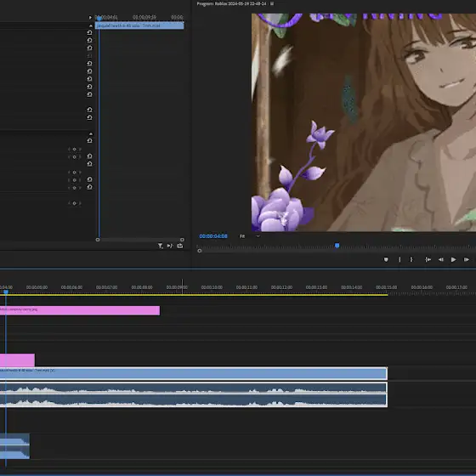476x476 pixels.
Task: Select the long blue video clip on the timeline
Action: point(194,373)
